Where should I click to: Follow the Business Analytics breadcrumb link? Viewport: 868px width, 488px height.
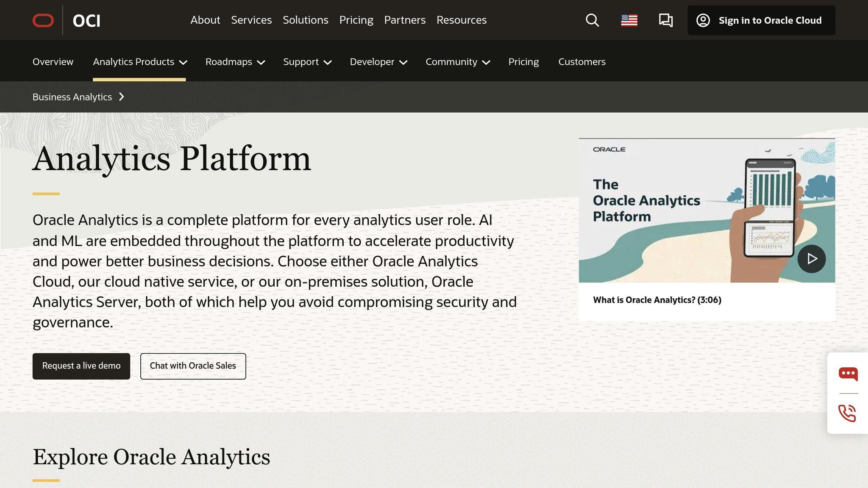[71, 97]
